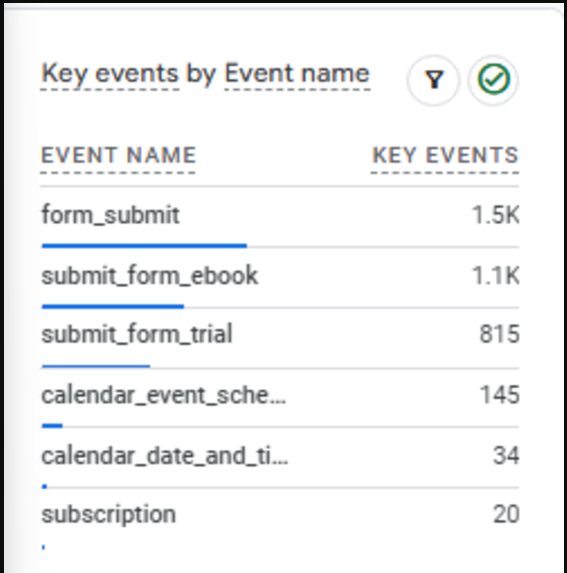Screen dimensions: 567x573
Task: Click the 145 key events value
Action: click(499, 395)
